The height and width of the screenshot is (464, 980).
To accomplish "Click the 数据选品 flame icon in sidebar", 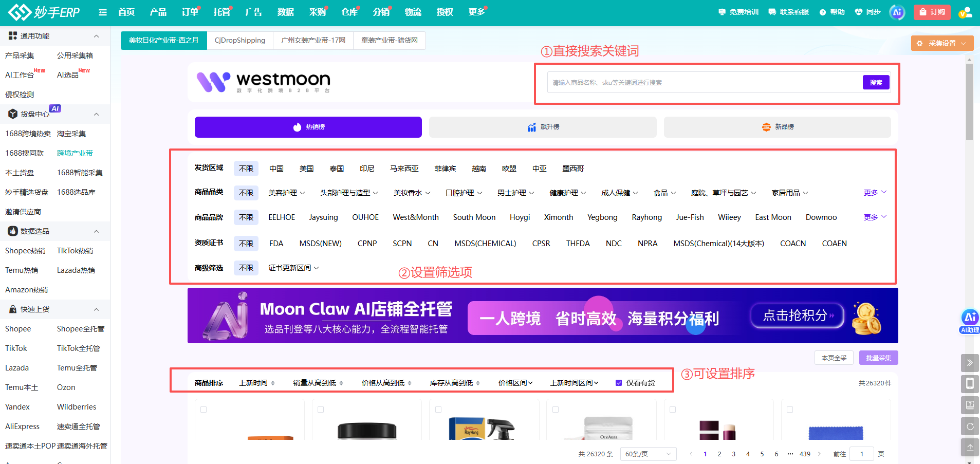I will pyautogui.click(x=13, y=231).
